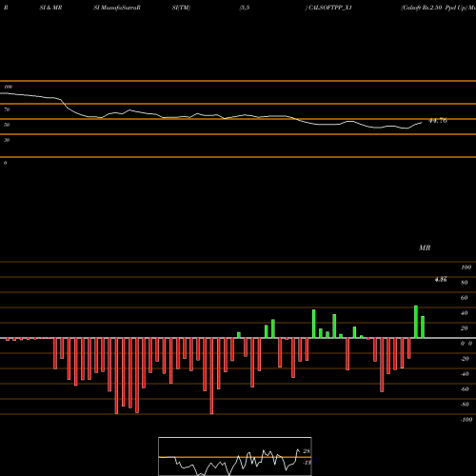Image resolution: width=476 pixels, height=476 pixels.
Task: Click the 'SI & MR' header label
Action: click(x=50, y=8)
